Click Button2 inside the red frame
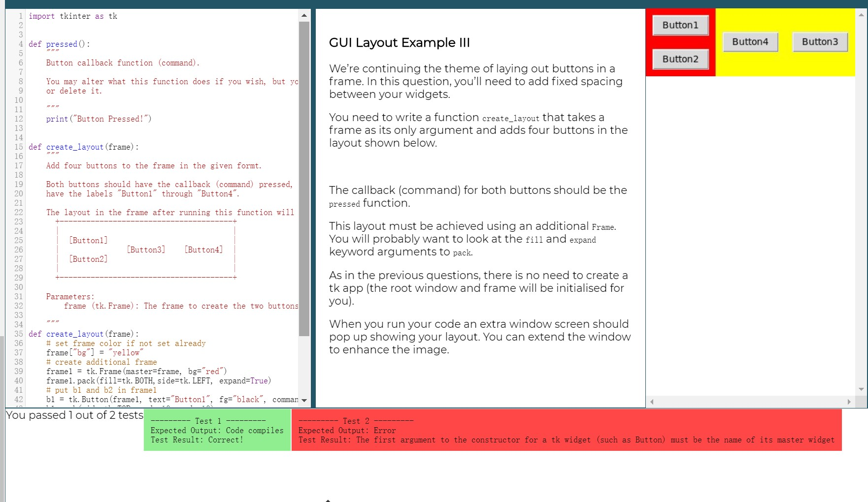868x502 pixels. pyautogui.click(x=680, y=59)
